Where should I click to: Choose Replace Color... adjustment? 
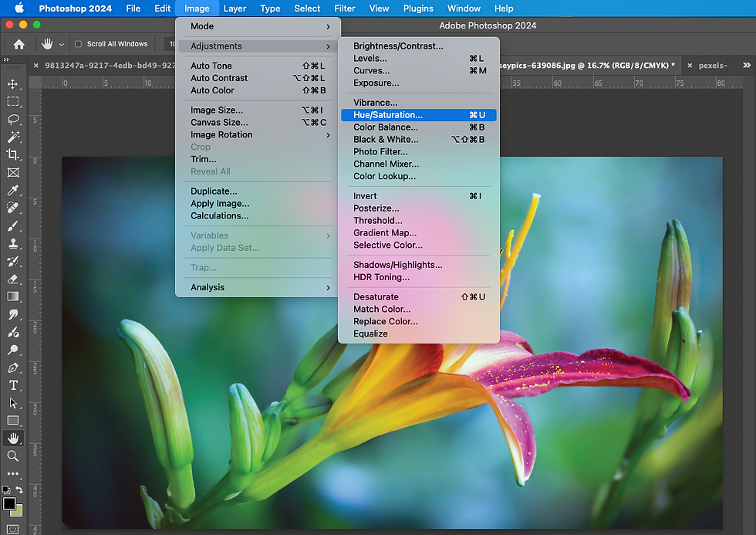pos(418,322)
